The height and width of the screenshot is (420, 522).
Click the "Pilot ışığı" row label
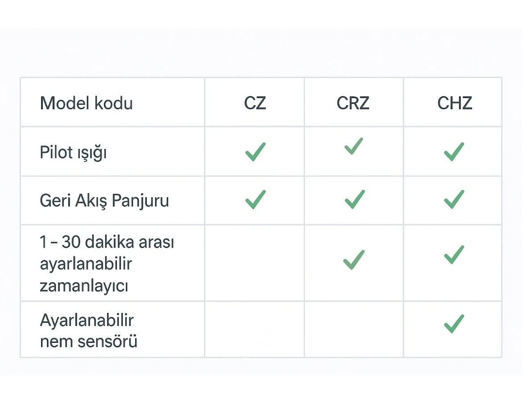[x=73, y=152]
